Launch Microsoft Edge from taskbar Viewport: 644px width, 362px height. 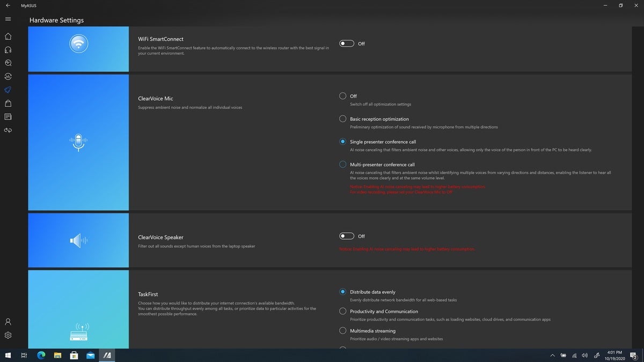[x=41, y=355]
